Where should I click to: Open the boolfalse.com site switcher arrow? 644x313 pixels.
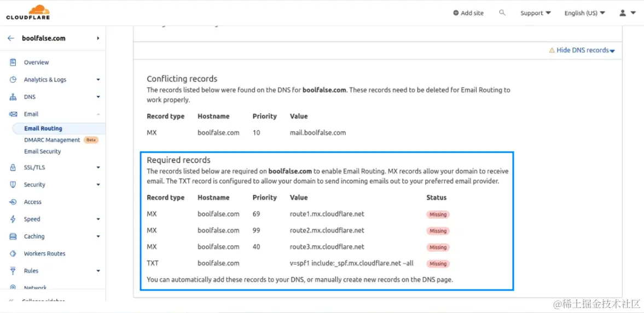coord(98,38)
